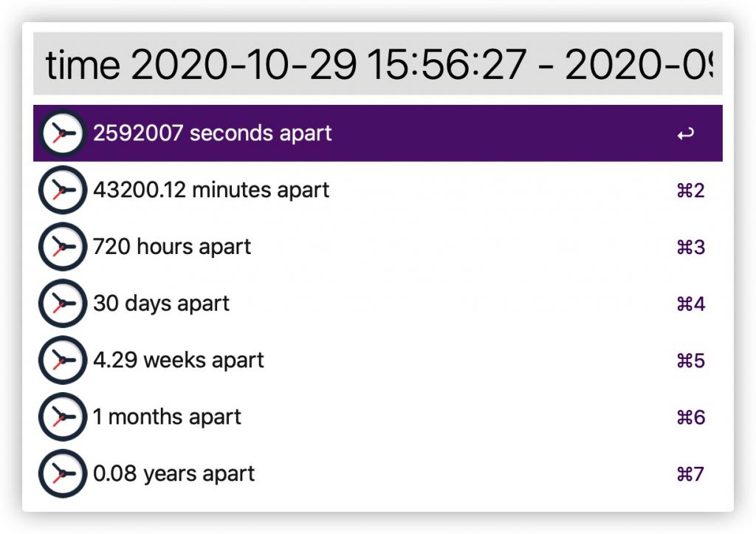Click into the time query search field
The image size is (756, 534).
point(378,64)
